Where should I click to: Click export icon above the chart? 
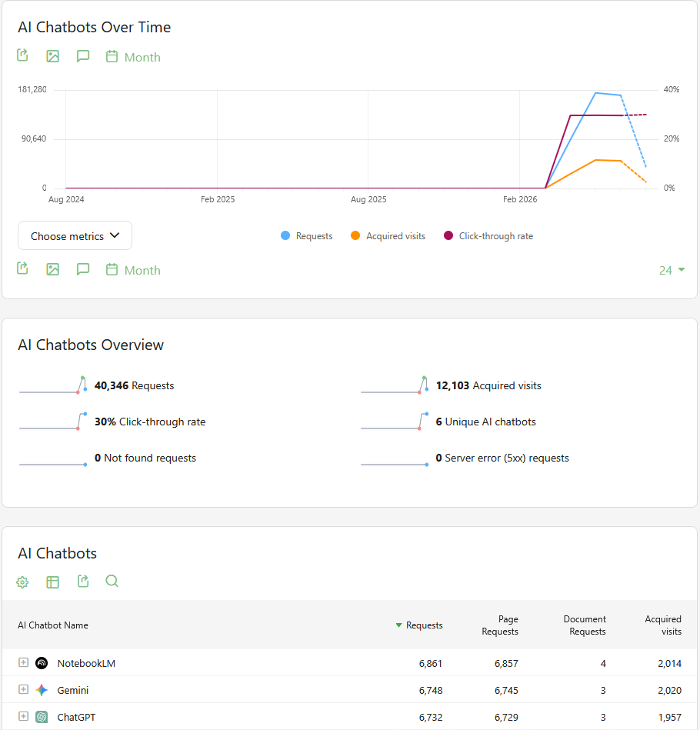point(22,55)
